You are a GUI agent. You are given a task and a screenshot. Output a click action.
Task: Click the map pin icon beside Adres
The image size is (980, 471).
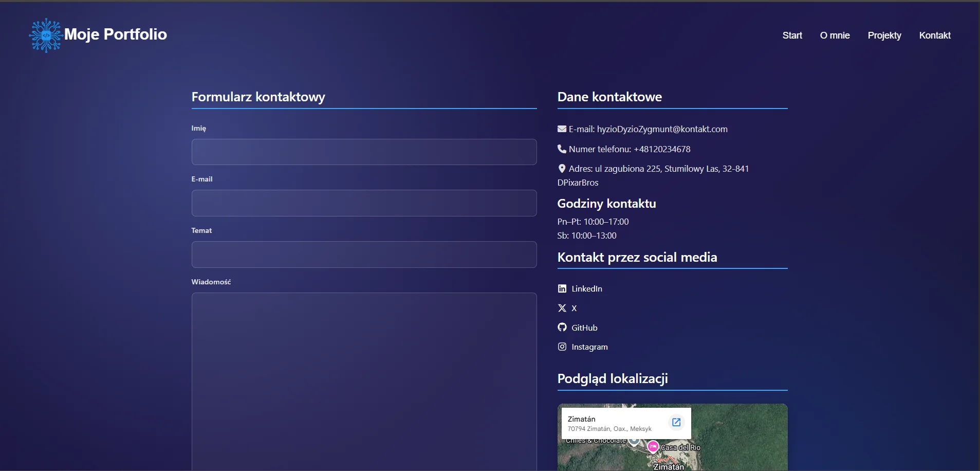click(x=562, y=169)
